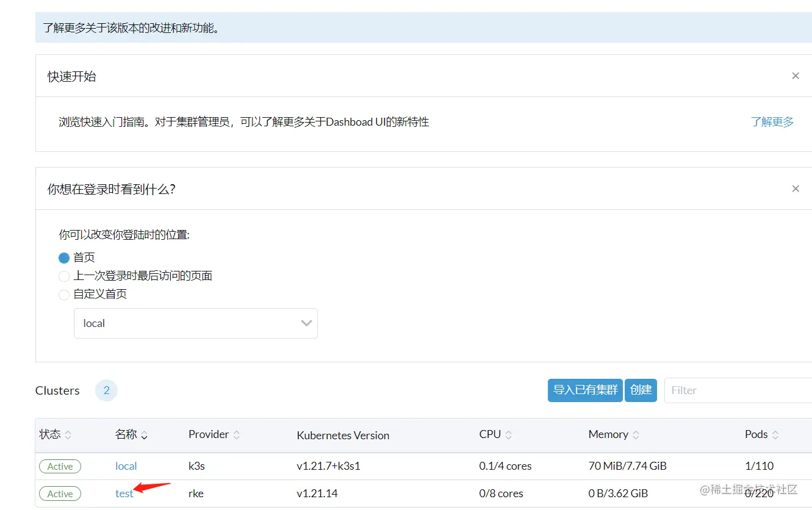This screenshot has height=510, width=812.
Task: Focus the Filter input field
Action: tap(738, 390)
